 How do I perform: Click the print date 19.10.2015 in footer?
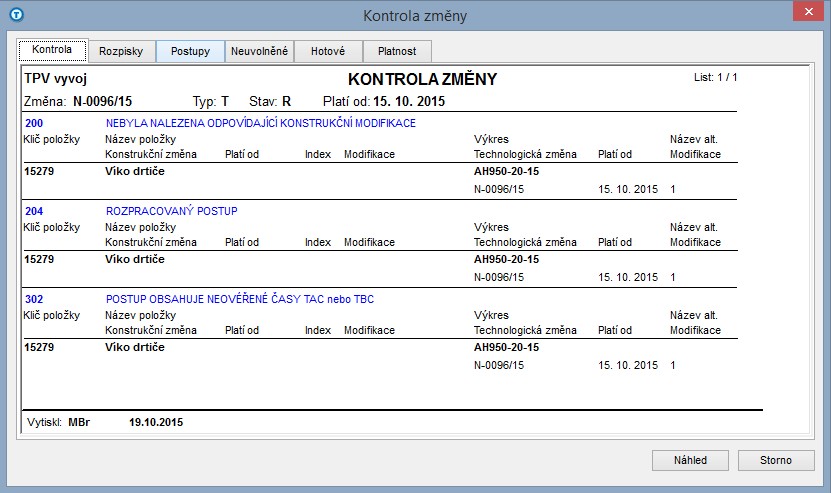[x=156, y=423]
